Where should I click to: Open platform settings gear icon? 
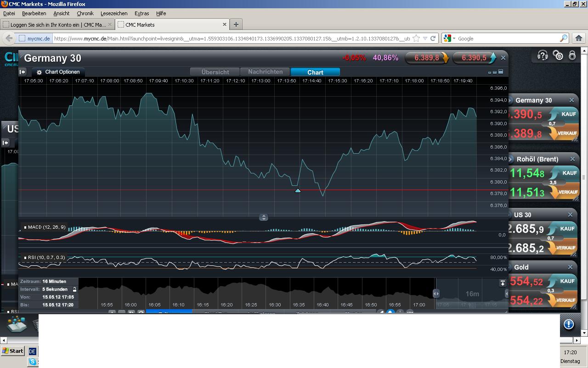click(558, 56)
